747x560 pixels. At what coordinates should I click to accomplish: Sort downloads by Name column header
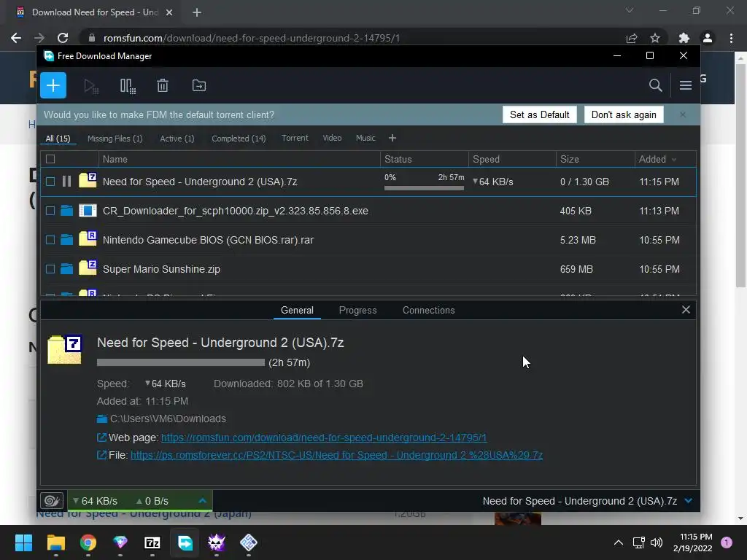pos(239,159)
